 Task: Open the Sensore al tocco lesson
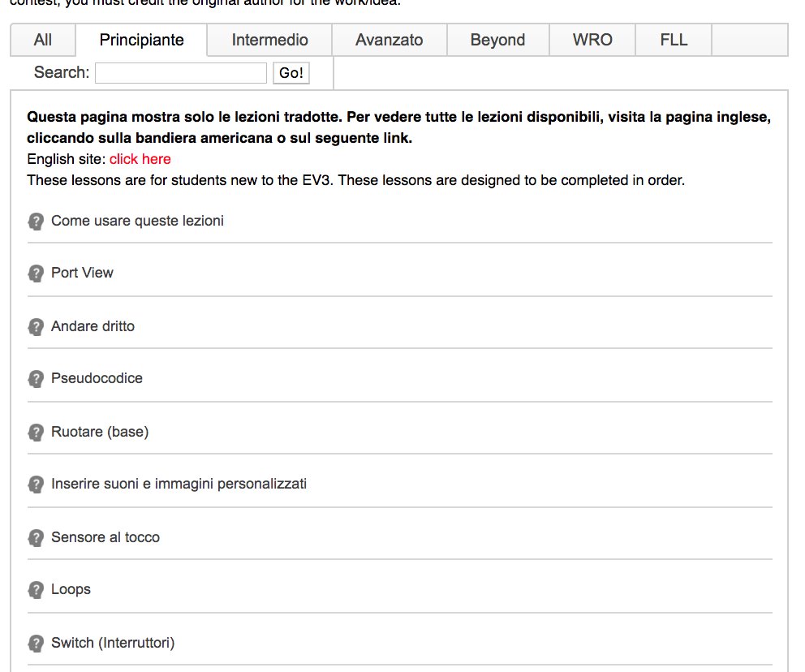tap(105, 537)
